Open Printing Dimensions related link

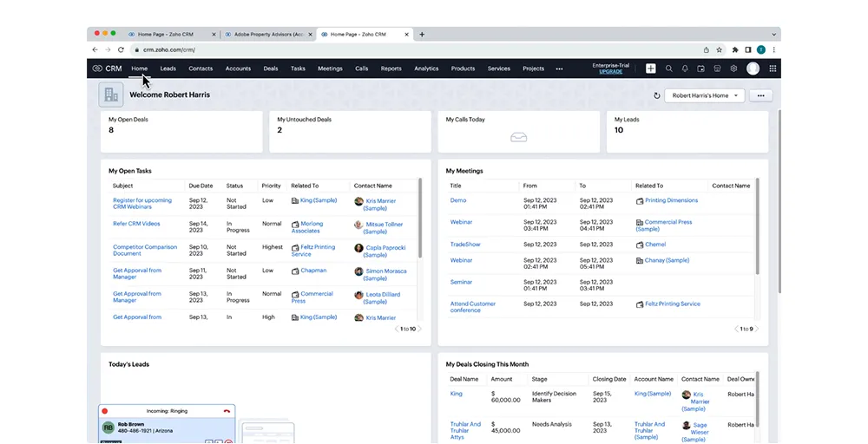671,200
